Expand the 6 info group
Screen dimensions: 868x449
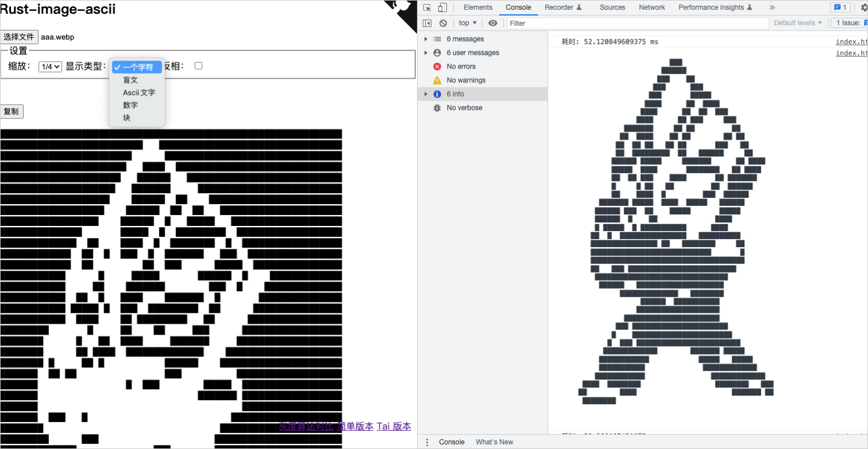[483, 94]
